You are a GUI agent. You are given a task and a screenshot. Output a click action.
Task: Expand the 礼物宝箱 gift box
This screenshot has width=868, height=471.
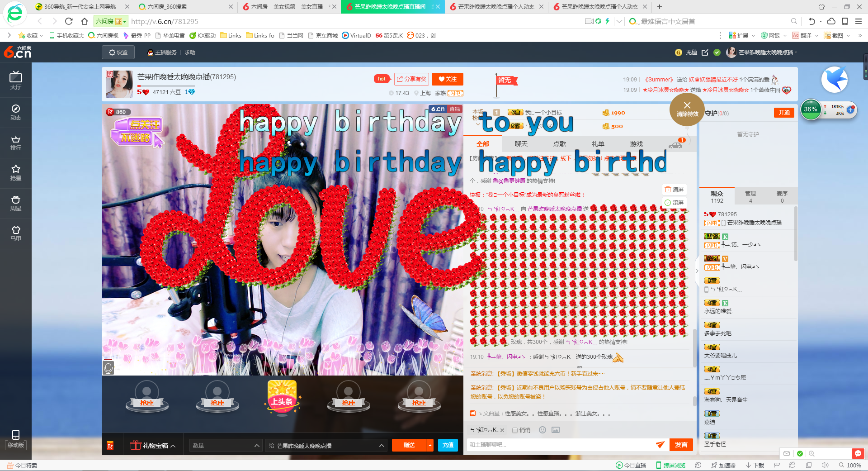pyautogui.click(x=152, y=445)
